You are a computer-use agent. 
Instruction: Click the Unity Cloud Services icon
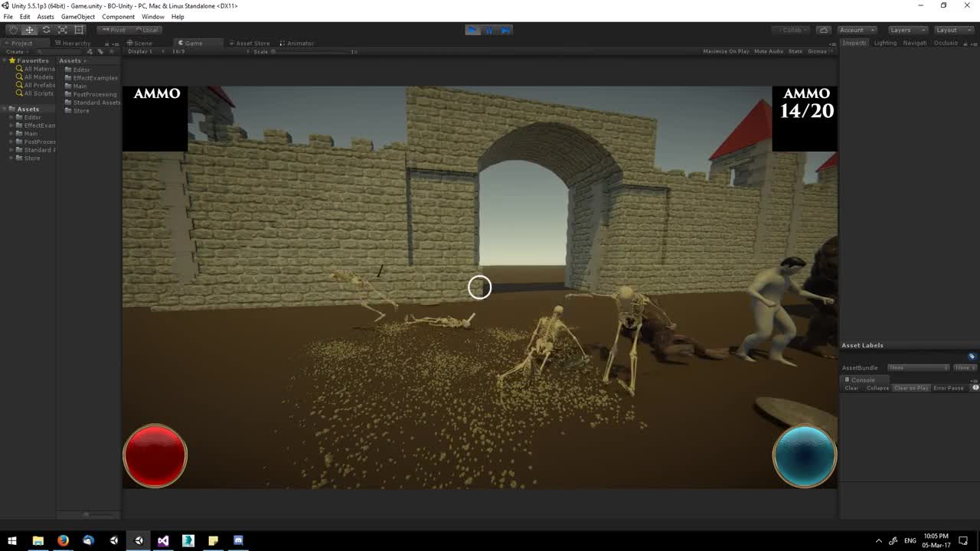(x=823, y=29)
